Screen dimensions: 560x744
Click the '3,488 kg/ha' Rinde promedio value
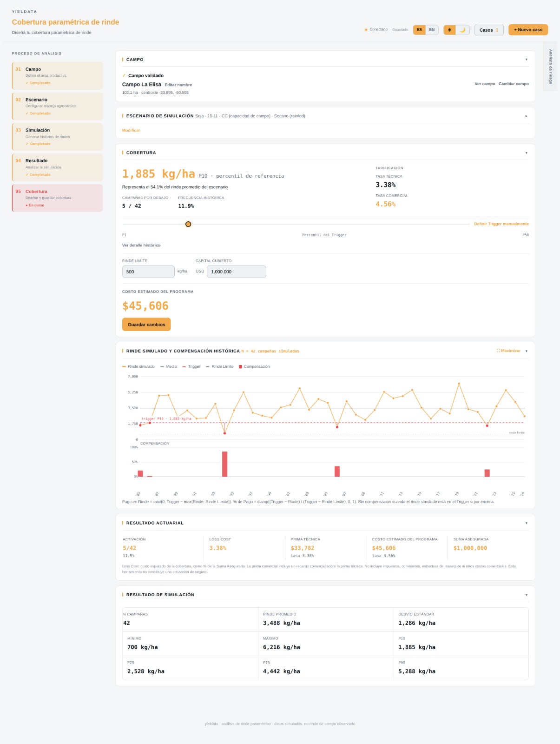(282, 623)
